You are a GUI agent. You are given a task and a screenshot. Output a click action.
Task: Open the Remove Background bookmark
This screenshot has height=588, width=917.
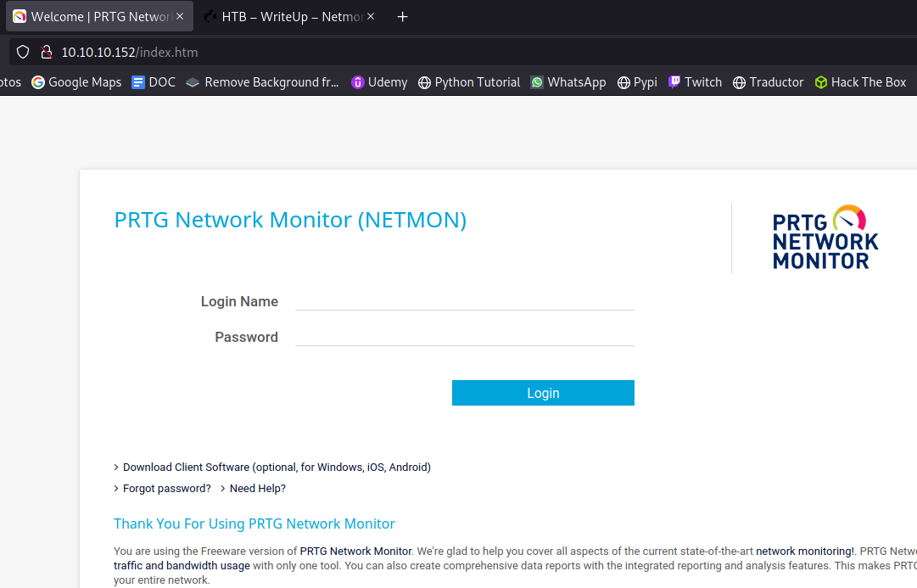(263, 82)
